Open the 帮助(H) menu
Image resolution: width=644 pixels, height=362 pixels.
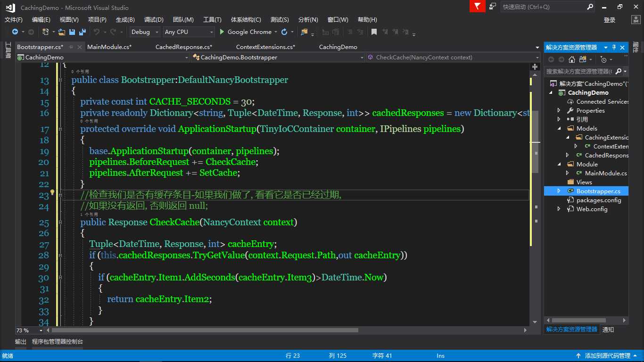[x=367, y=20]
